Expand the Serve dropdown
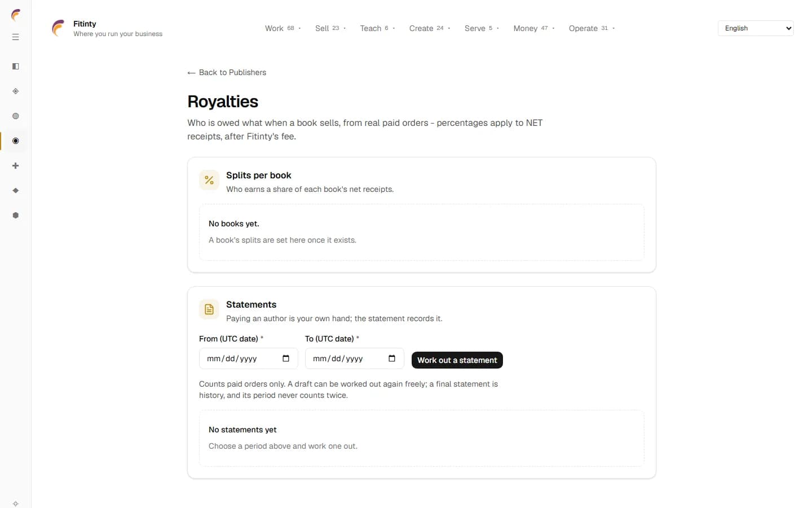The image size is (812, 508). coord(482,28)
